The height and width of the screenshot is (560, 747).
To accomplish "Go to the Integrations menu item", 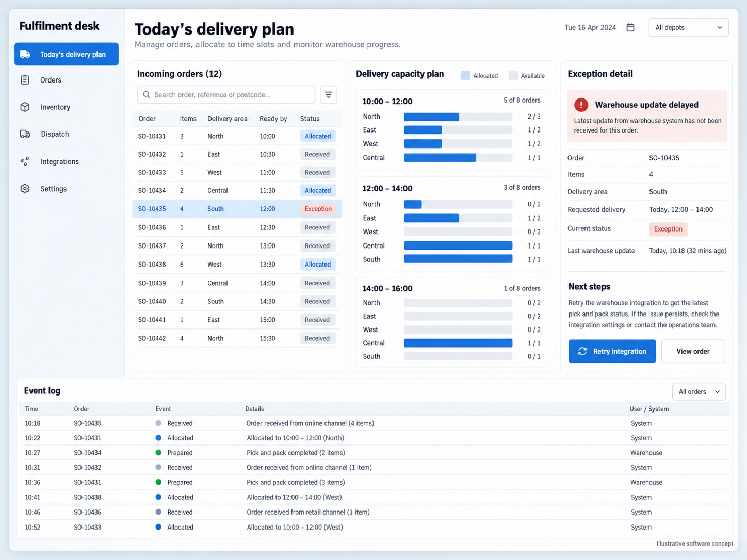I will (x=67, y=161).
